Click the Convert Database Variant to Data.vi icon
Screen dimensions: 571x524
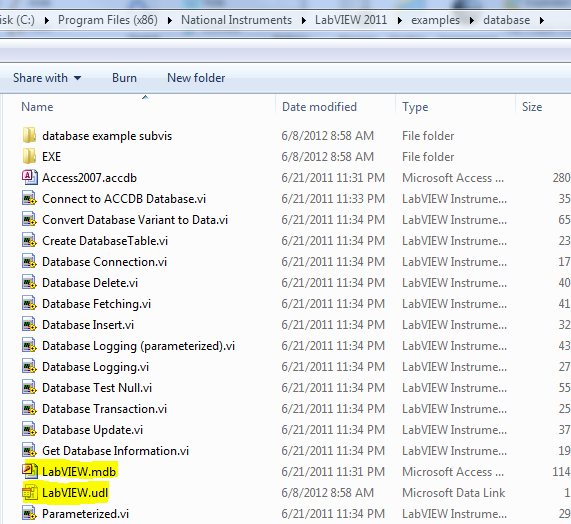[29, 220]
